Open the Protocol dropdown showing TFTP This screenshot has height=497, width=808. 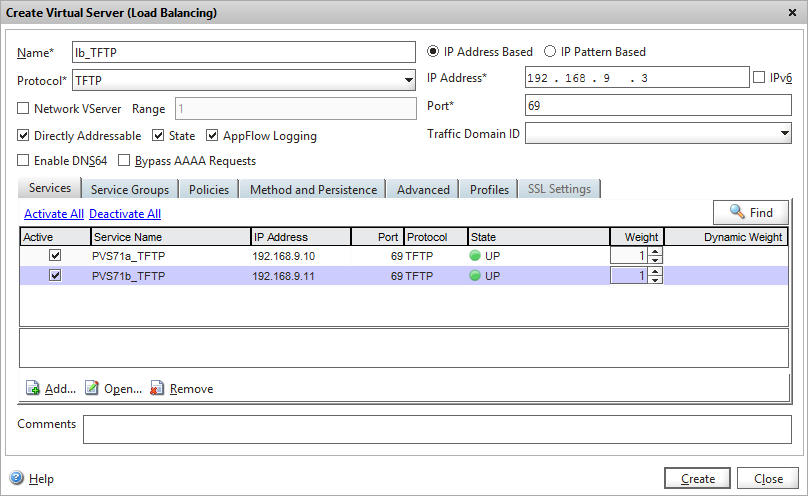pos(408,81)
